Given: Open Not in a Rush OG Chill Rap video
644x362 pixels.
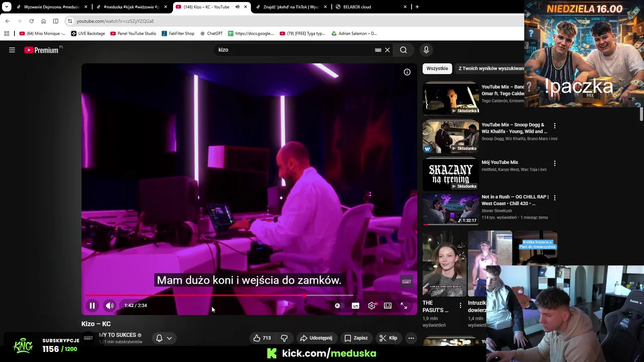Looking at the screenshot, I should pos(451,209).
